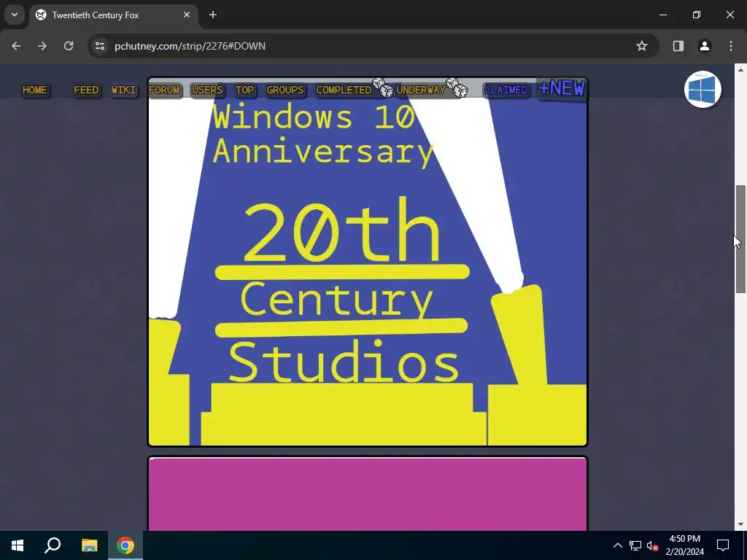Open the USERS list
This screenshot has width=747, height=560.
[207, 90]
